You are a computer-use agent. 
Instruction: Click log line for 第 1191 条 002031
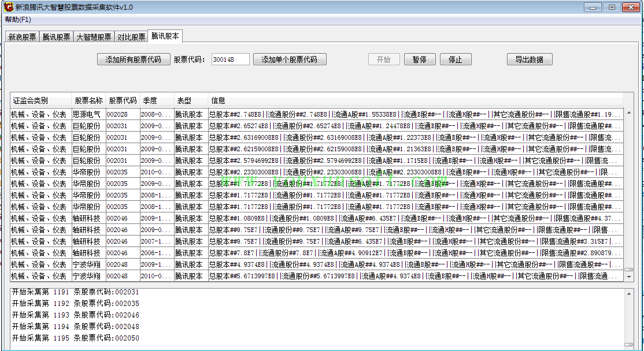(76, 292)
